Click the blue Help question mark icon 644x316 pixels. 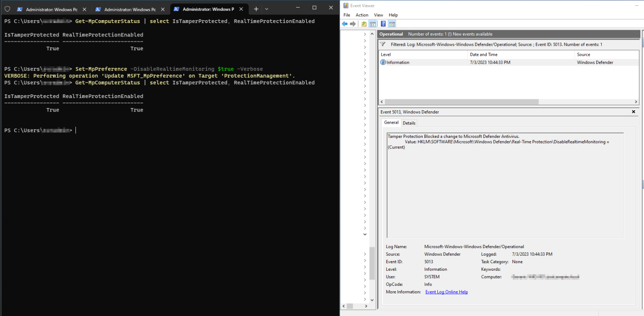(383, 24)
